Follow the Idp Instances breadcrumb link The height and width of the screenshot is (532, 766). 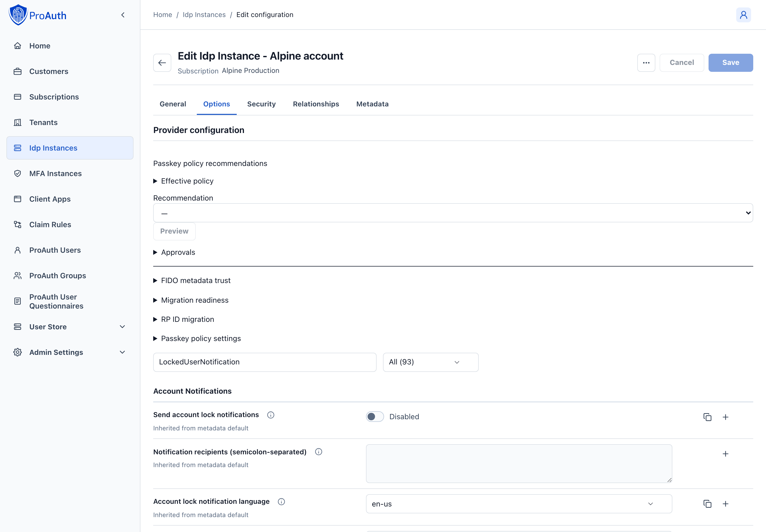tap(204, 15)
